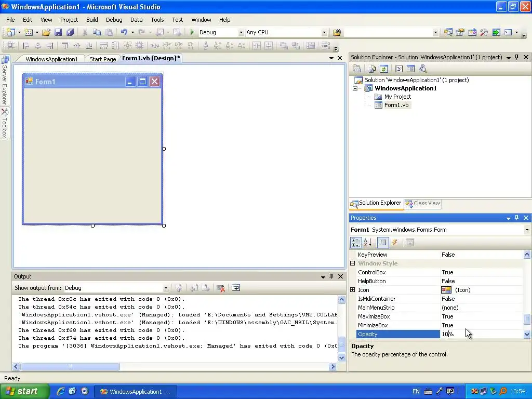Screen dimensions: 532x399
Task: Click Solution Explorer's View Code icon
Action: point(399,69)
